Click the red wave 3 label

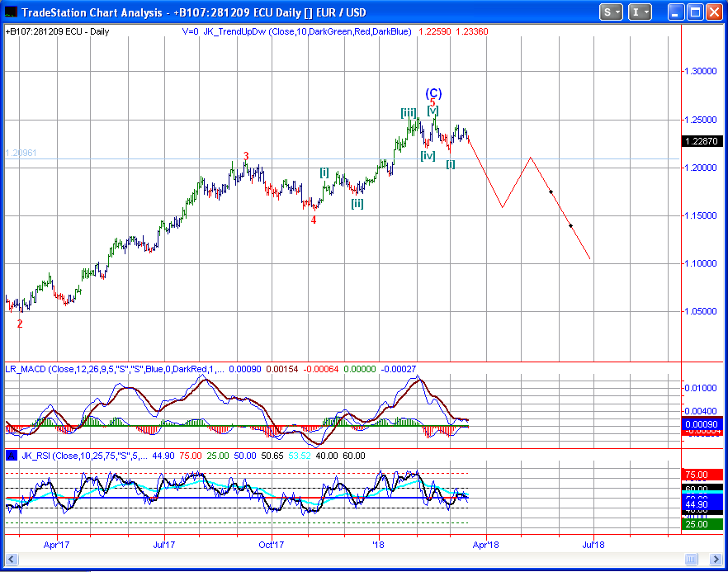tap(247, 155)
